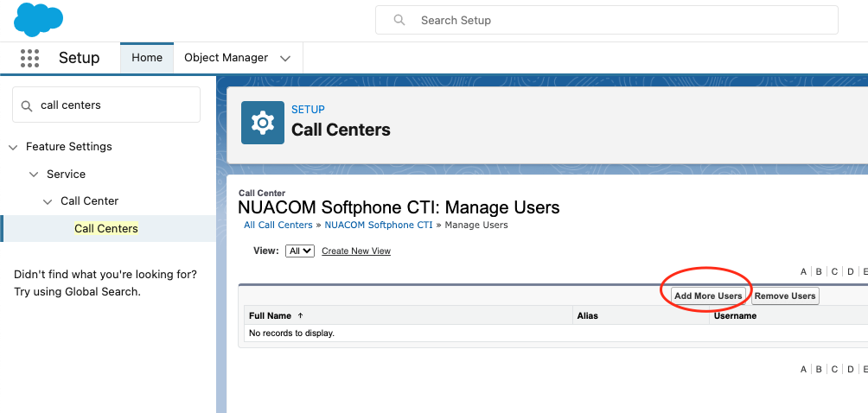
Task: Click the Search Setup input field
Action: (x=607, y=21)
